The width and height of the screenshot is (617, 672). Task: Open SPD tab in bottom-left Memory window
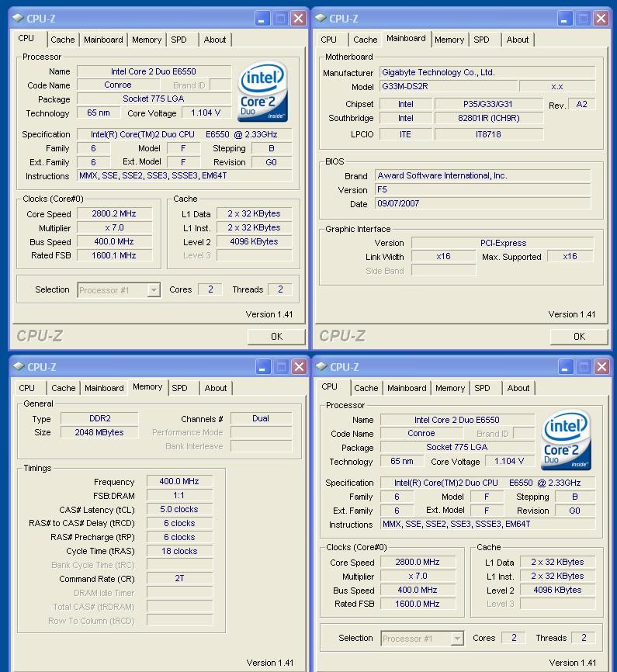179,388
